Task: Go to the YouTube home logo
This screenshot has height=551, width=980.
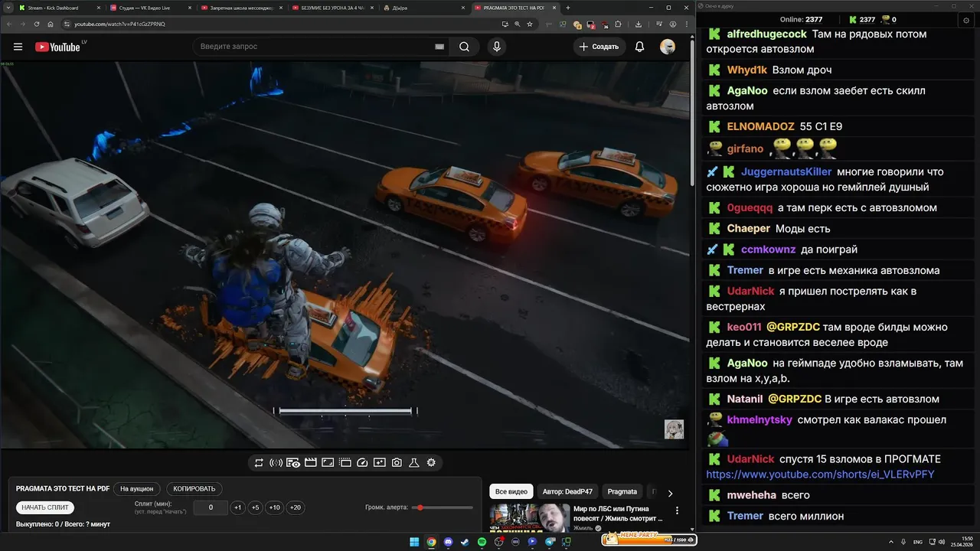Action: tap(57, 47)
